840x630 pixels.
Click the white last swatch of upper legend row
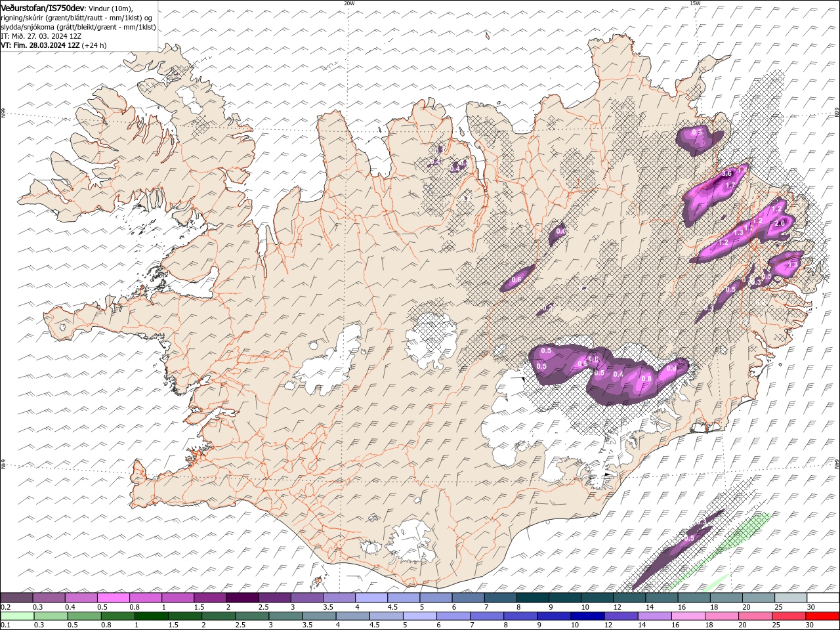coord(823,597)
